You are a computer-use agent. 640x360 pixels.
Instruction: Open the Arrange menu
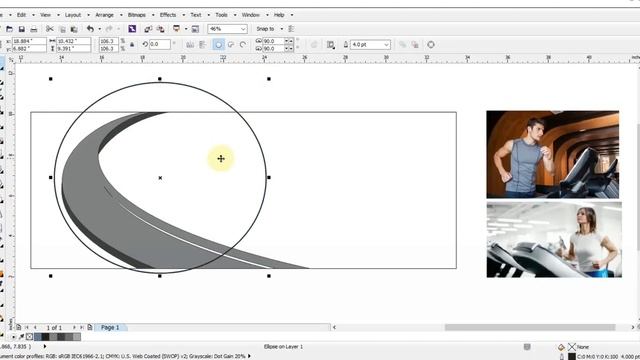[104, 15]
